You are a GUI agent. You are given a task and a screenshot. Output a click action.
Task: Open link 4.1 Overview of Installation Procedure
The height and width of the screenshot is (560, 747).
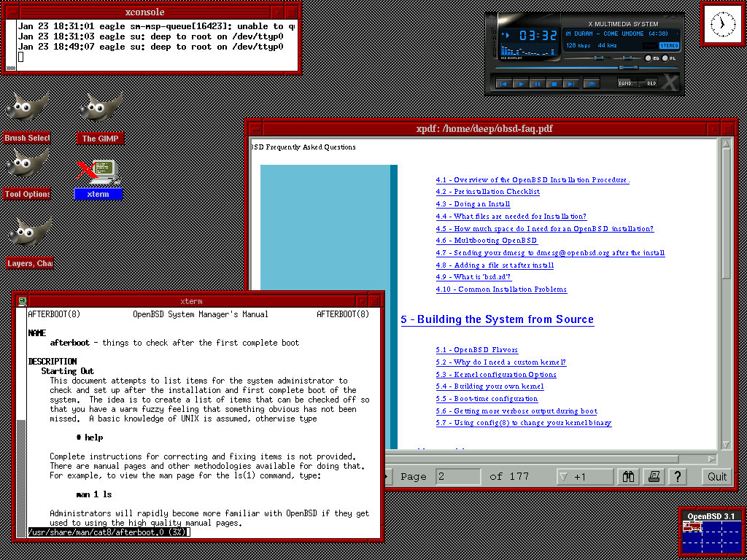[x=533, y=180]
